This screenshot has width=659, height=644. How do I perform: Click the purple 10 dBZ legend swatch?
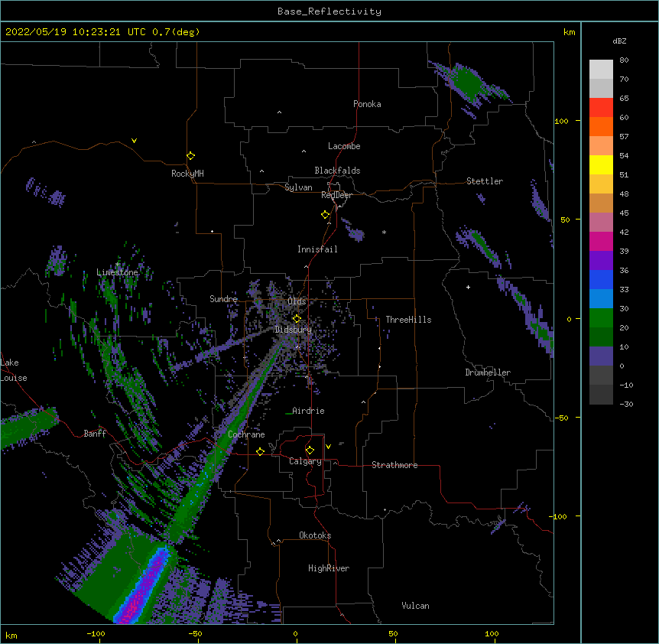tap(601, 356)
